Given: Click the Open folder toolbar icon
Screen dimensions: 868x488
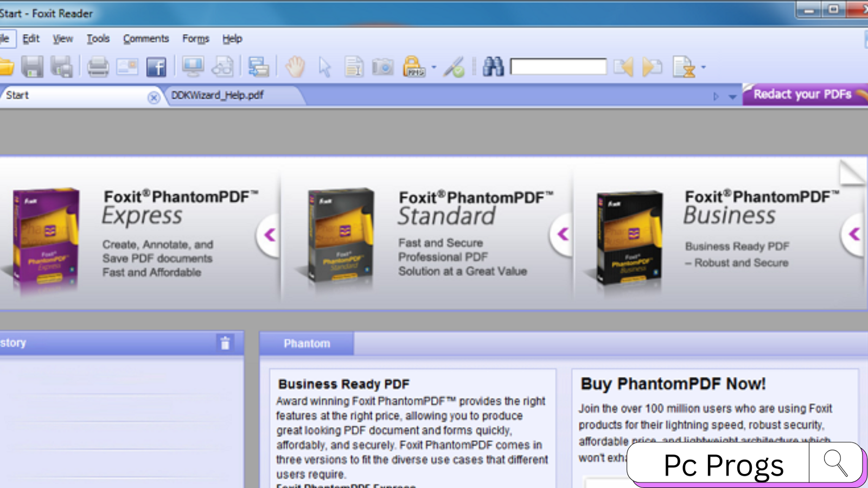Looking at the screenshot, I should [x=7, y=67].
